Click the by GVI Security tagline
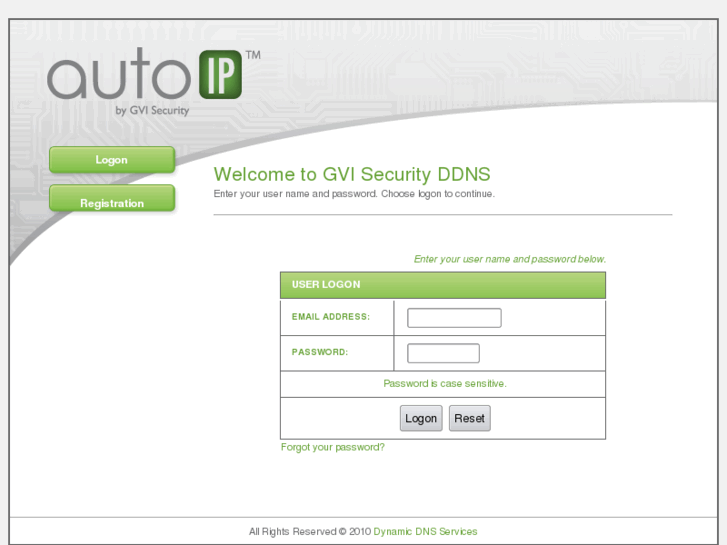This screenshot has width=727, height=545. (152, 111)
